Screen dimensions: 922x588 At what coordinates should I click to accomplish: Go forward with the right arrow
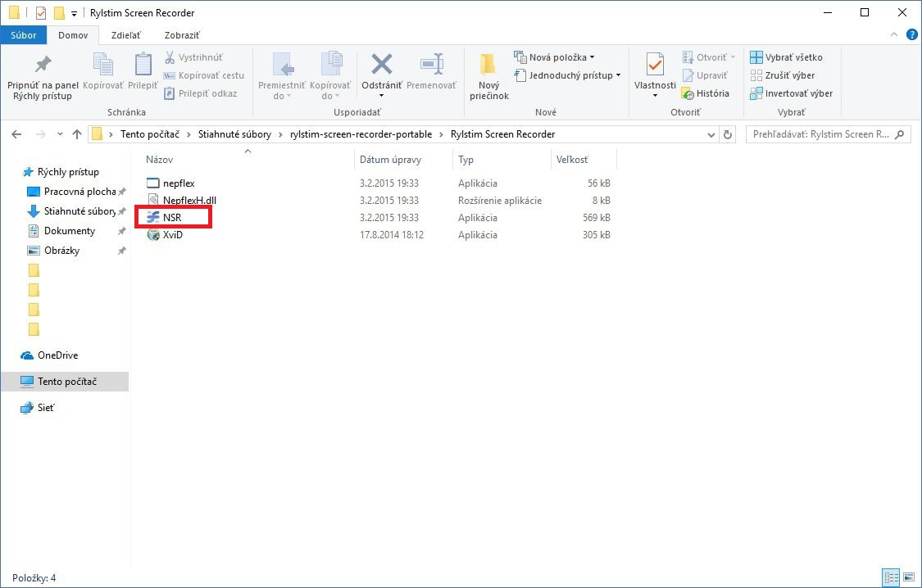pyautogui.click(x=41, y=134)
